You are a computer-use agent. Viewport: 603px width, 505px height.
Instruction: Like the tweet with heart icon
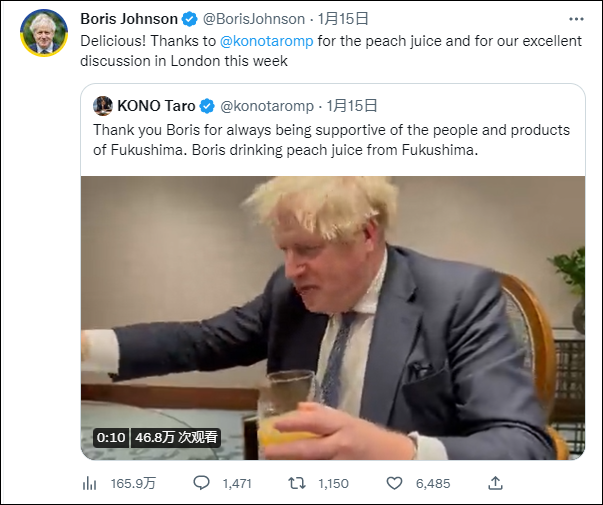(395, 483)
